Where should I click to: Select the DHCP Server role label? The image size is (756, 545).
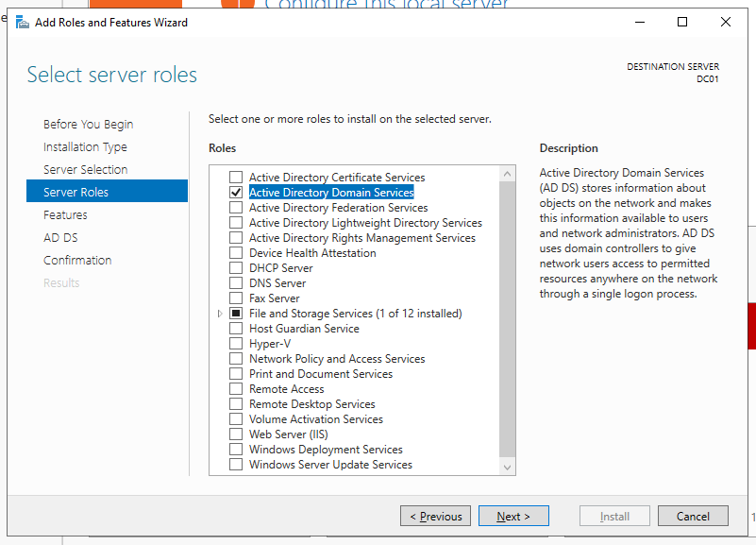(x=281, y=268)
